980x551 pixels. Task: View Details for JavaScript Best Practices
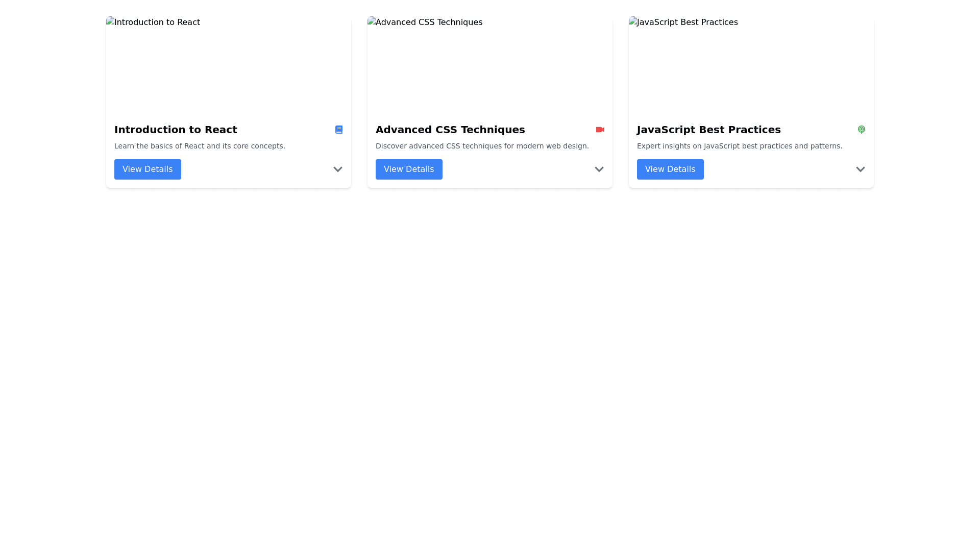click(x=670, y=169)
